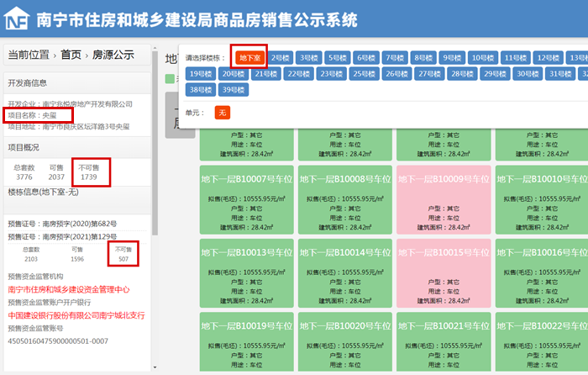Screen dimensions: 588x375
Task: Choose 10号楼 from the building list
Action: (x=483, y=58)
